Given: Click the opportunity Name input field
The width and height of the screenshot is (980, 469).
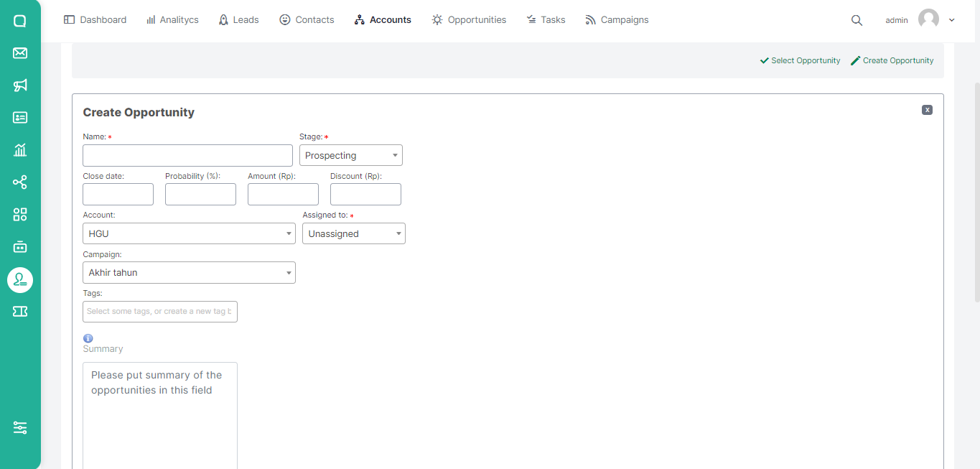Looking at the screenshot, I should (x=187, y=156).
